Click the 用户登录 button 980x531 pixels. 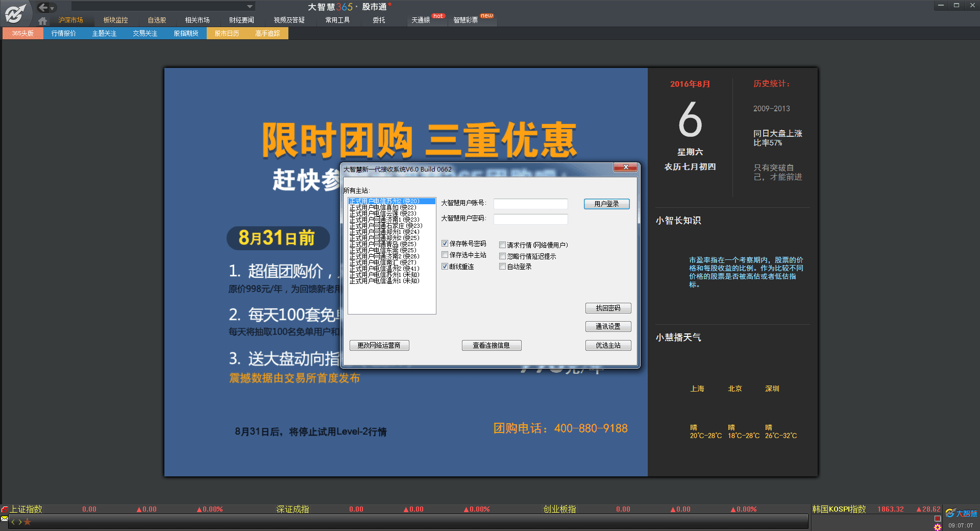tap(606, 204)
